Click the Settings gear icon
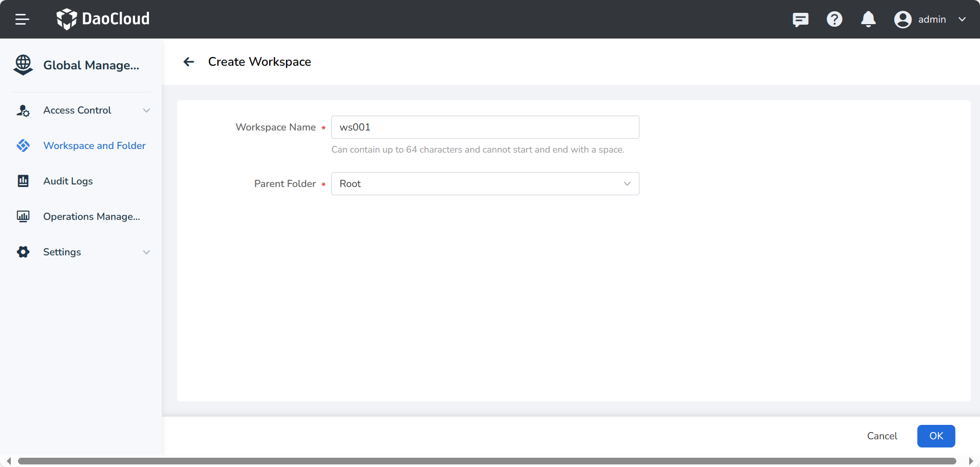 click(x=23, y=252)
